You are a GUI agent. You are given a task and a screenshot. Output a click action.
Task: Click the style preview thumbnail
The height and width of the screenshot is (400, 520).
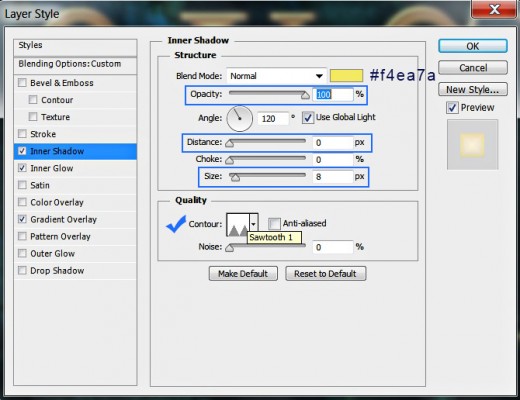pyautogui.click(x=472, y=144)
